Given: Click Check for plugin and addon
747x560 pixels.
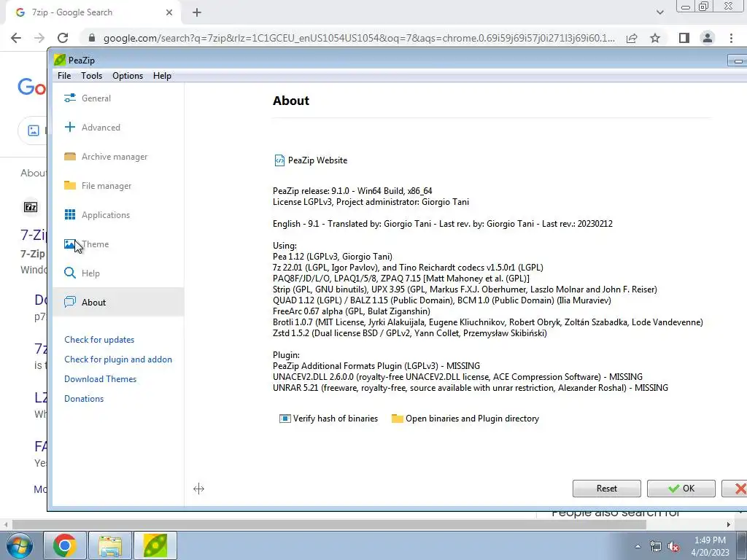Looking at the screenshot, I should (x=118, y=359).
